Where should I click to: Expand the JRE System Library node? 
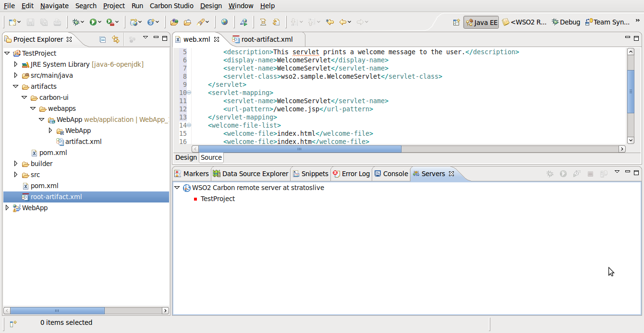click(x=15, y=64)
